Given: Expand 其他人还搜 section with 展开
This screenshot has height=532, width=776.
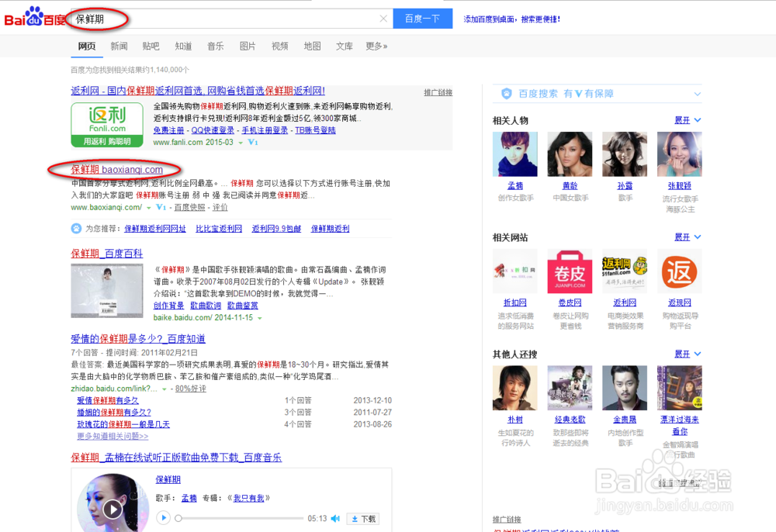Looking at the screenshot, I should tap(688, 354).
